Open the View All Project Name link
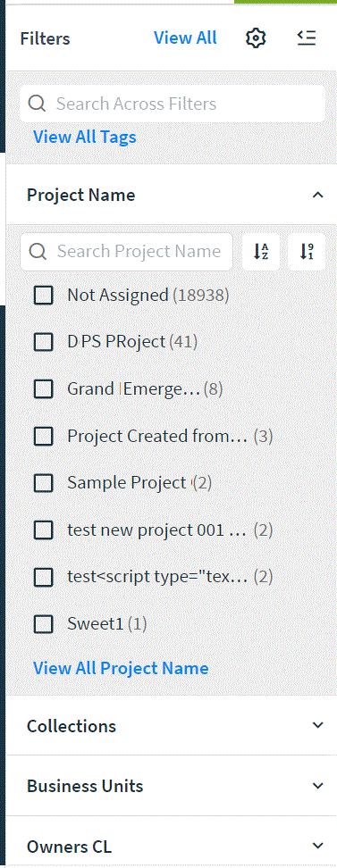 point(121,668)
